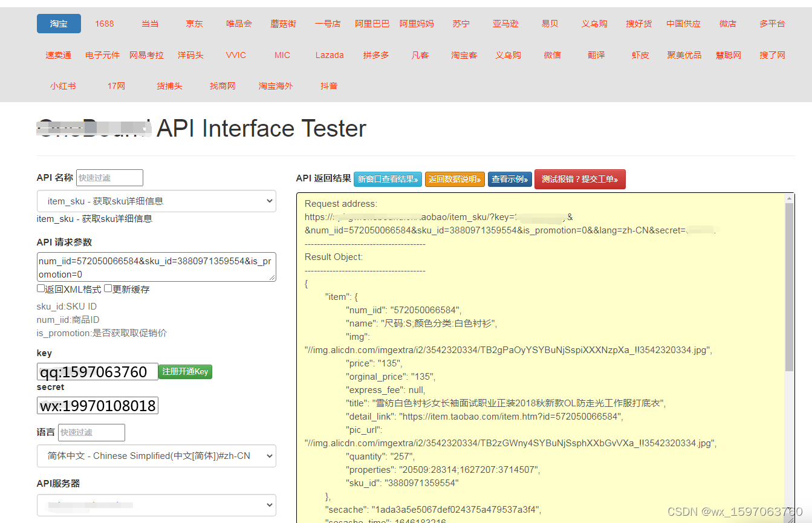Open the 聚美优品 tab
The height and width of the screenshot is (523, 812).
pyautogui.click(x=684, y=55)
